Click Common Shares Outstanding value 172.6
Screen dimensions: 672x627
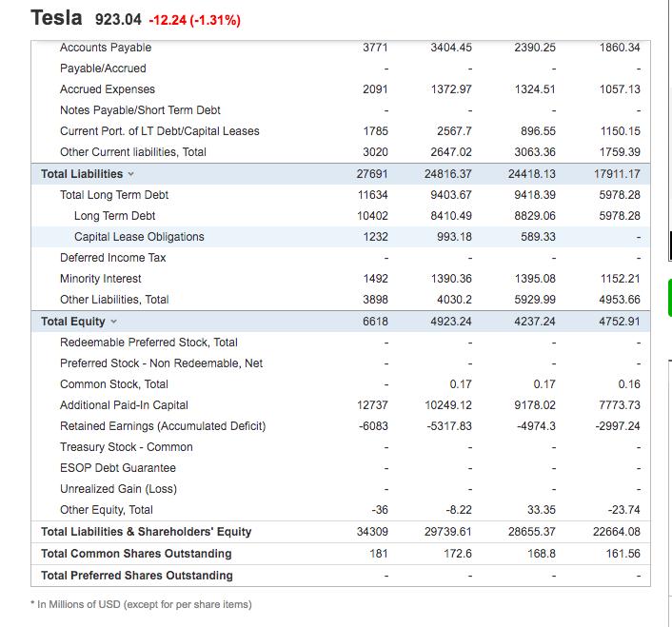click(457, 554)
